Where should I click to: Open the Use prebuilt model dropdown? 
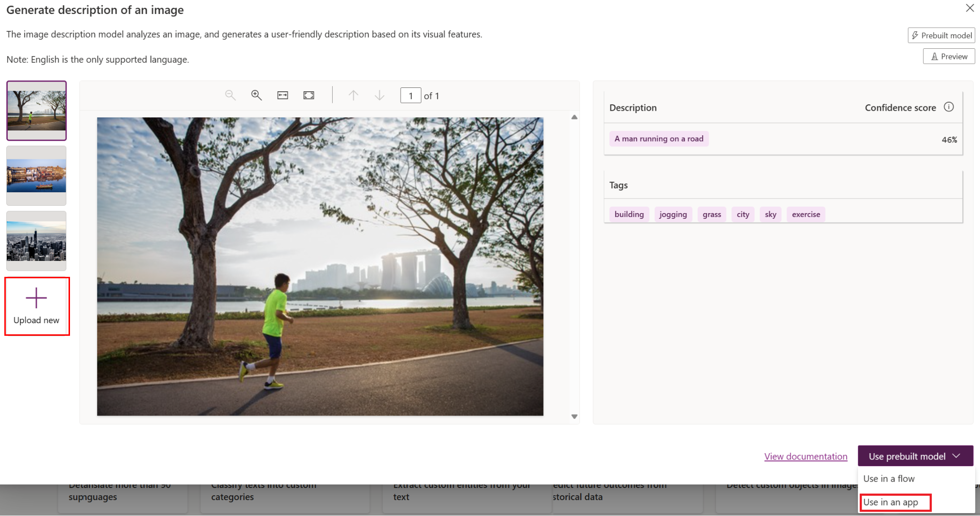(915, 456)
